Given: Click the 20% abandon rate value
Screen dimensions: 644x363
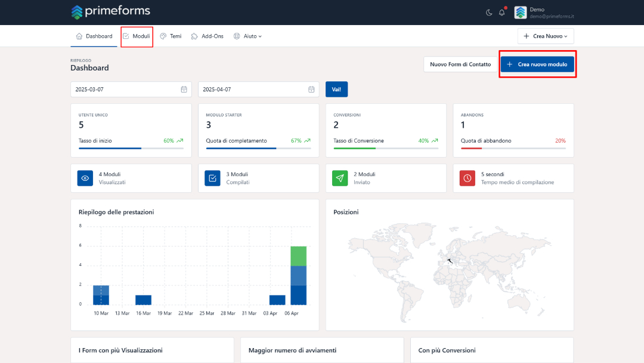Looking at the screenshot, I should point(560,140).
